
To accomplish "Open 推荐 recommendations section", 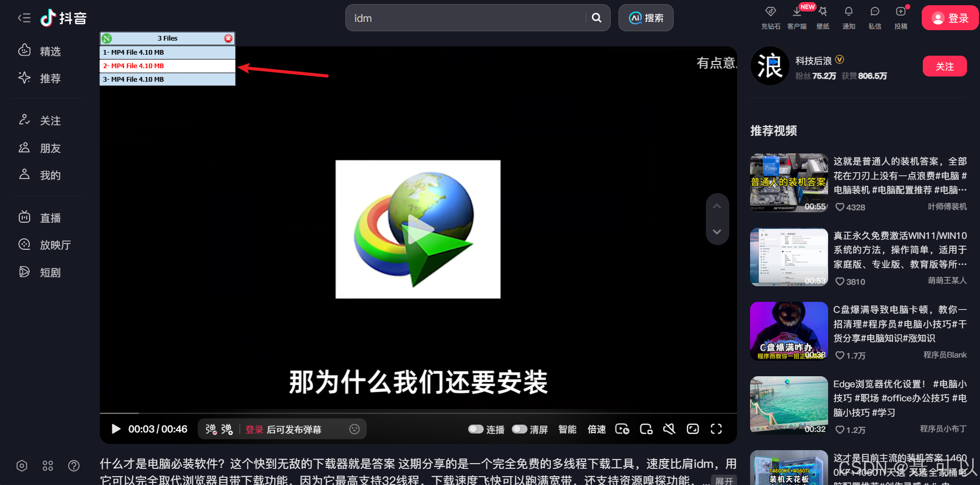I will click(x=40, y=78).
